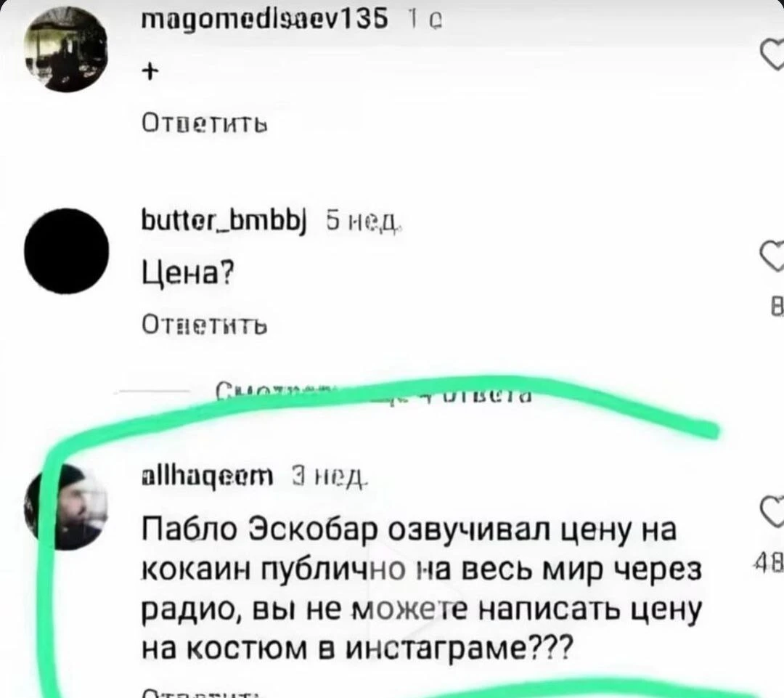Reply to the "+" comment via Ответить
This screenshot has height=698, width=784.
pos(205,123)
